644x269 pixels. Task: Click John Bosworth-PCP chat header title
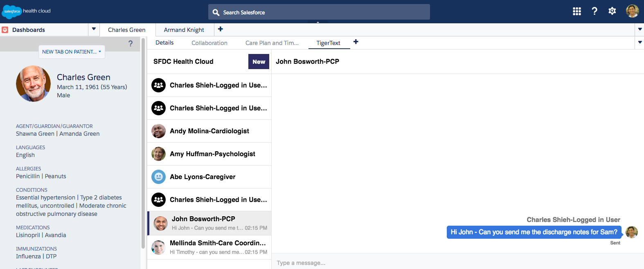(x=307, y=62)
